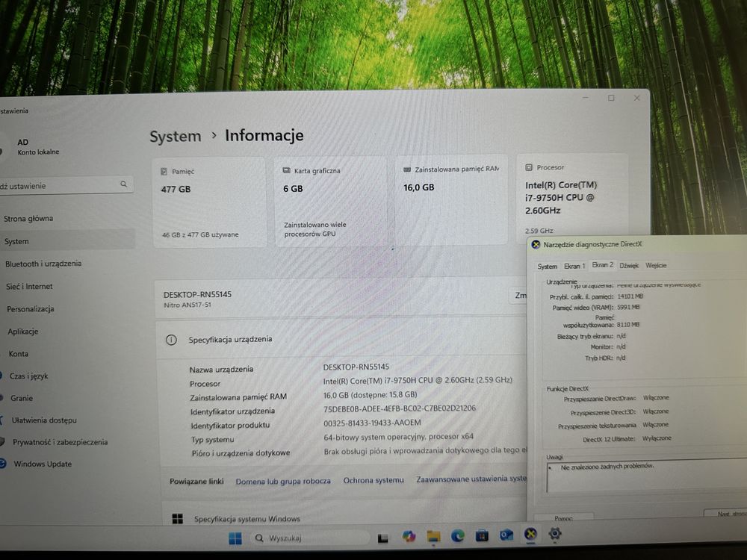This screenshot has width=747, height=560.
Task: Open the Karta graficzna 6 GB card
Action: coord(331,202)
